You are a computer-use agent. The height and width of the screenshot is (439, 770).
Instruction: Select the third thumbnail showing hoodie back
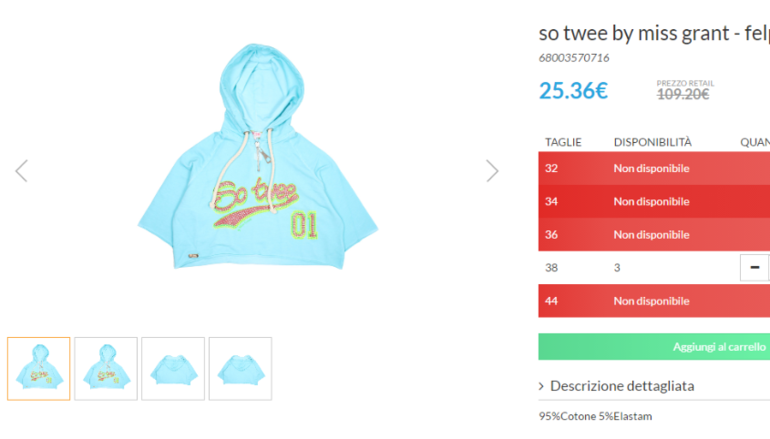[x=173, y=368]
